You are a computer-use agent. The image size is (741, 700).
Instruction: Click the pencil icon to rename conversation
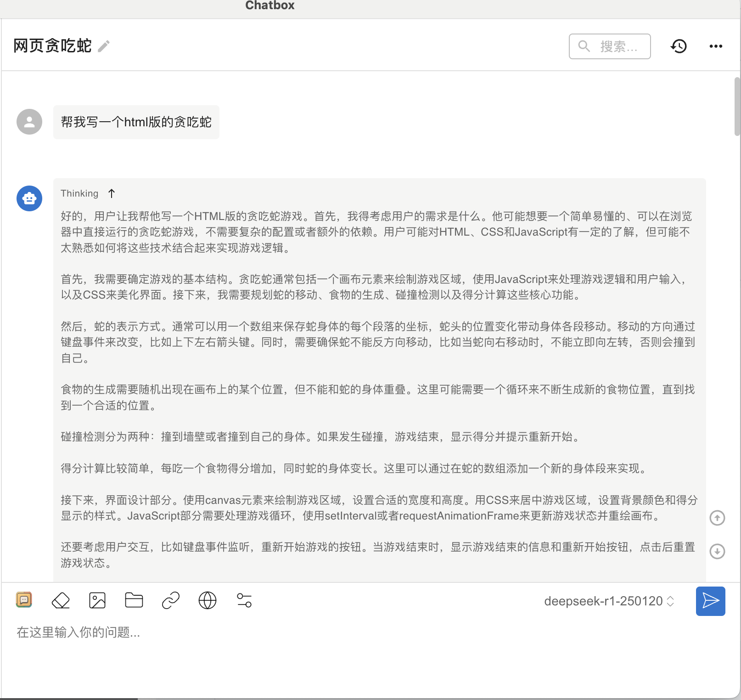104,46
